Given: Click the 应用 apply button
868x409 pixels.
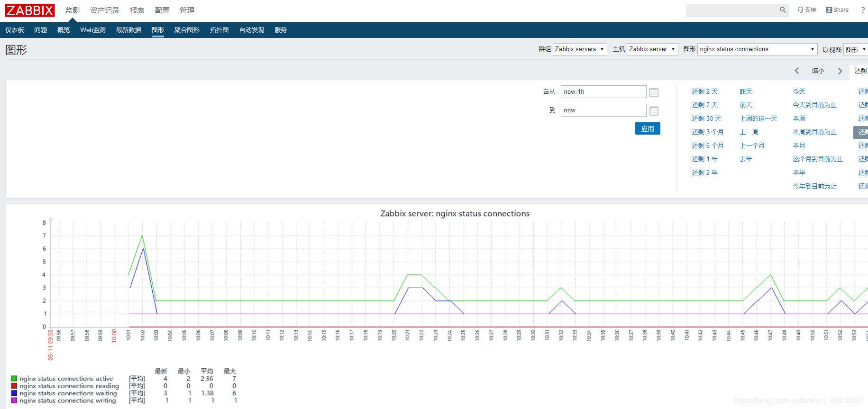Looking at the screenshot, I should pos(648,128).
